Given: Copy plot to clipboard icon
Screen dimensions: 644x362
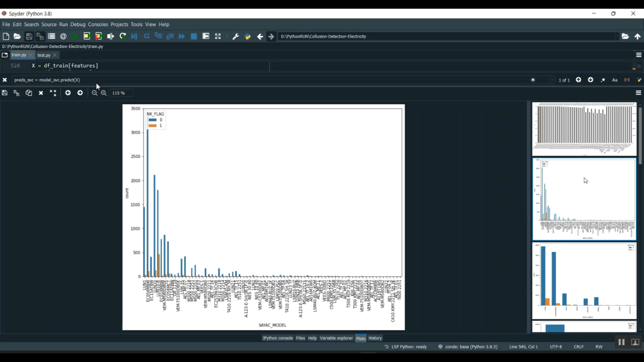Looking at the screenshot, I should click(x=29, y=93).
